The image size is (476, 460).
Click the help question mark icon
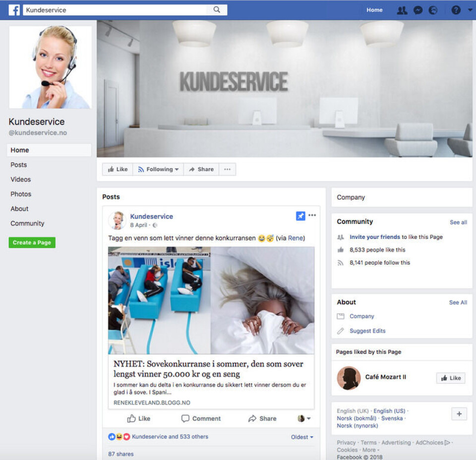coord(456,10)
